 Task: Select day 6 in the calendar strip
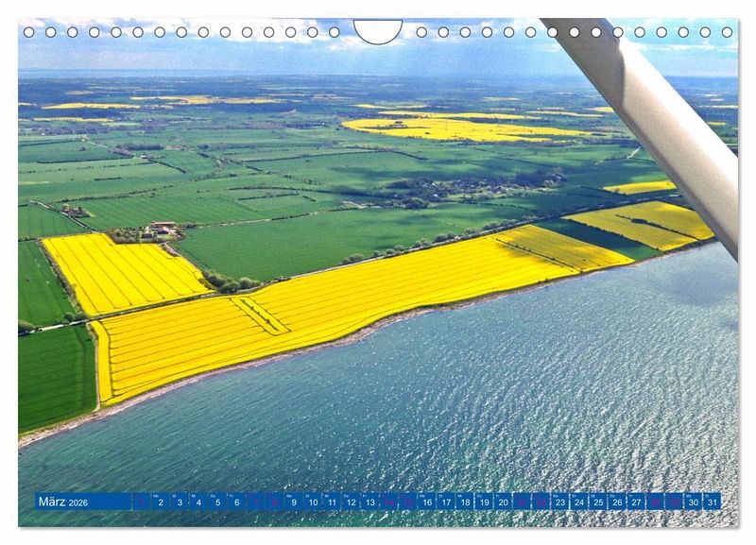236,502
